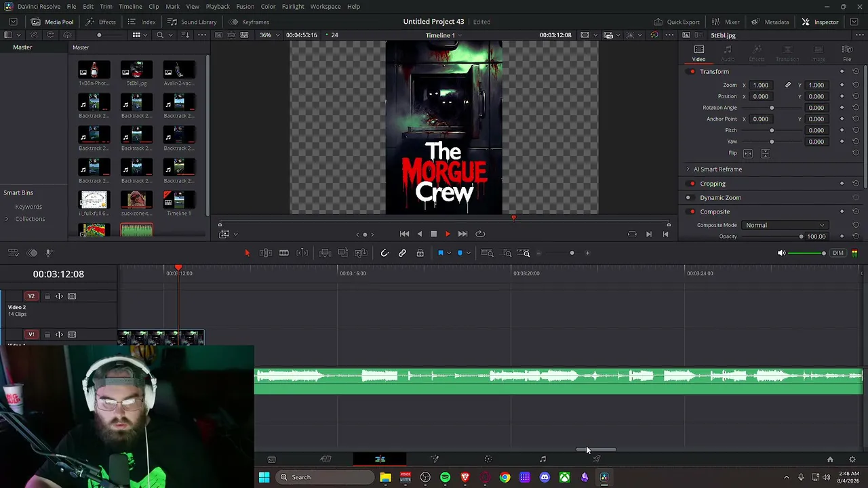868x488 pixels.
Task: Switch to the Inspector Video tab
Action: tap(698, 53)
